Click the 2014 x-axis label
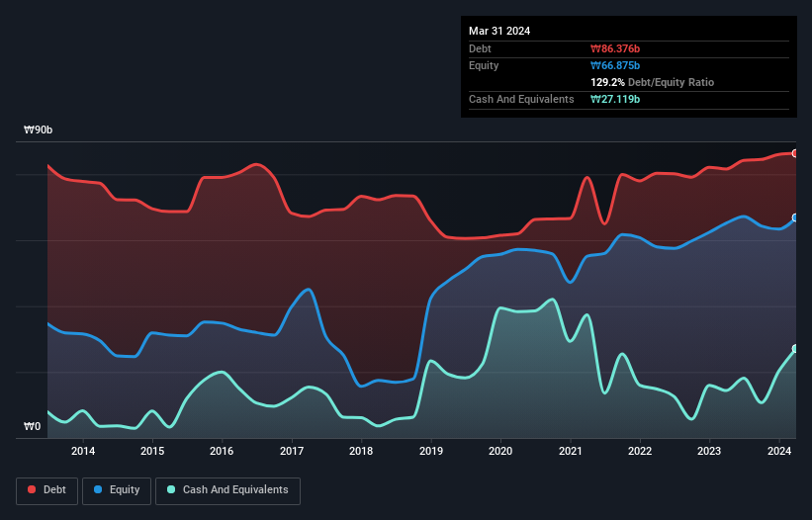Screen dimensions: 812x520 click(83, 451)
